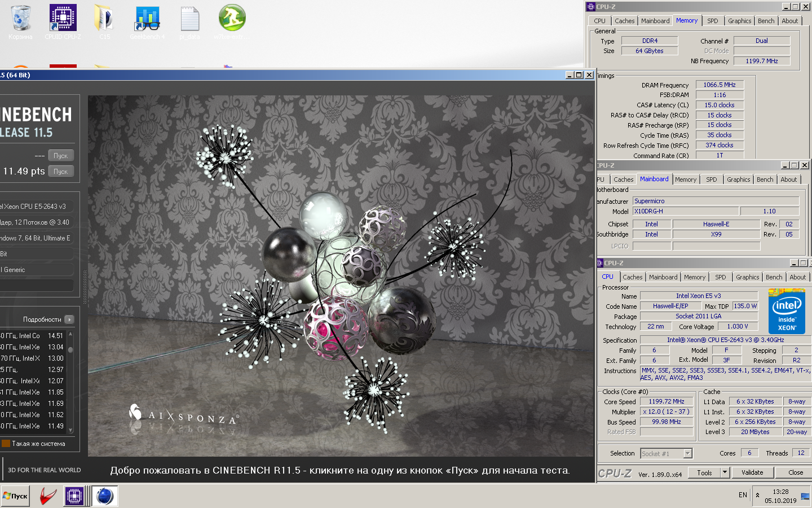Select the 13.04 ranking row

click(x=33, y=347)
